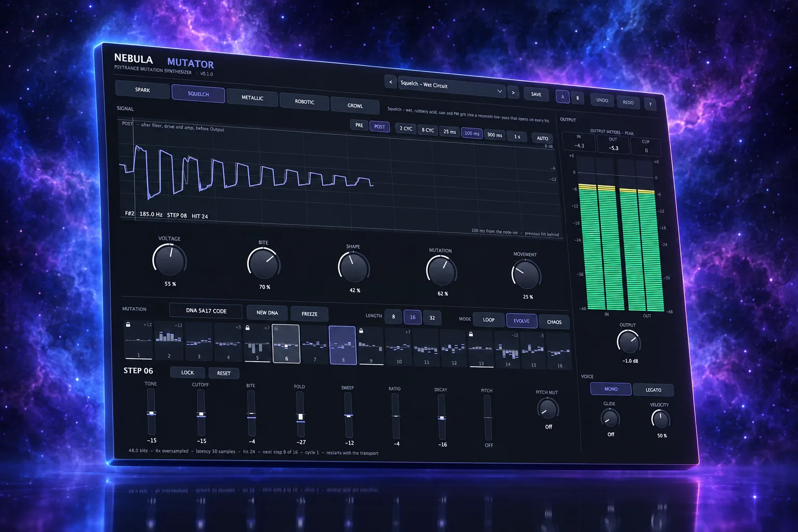Click the Pitch Mut knob

click(547, 409)
